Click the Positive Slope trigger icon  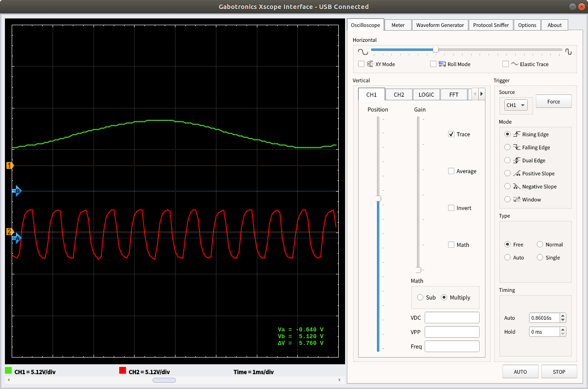[517, 173]
